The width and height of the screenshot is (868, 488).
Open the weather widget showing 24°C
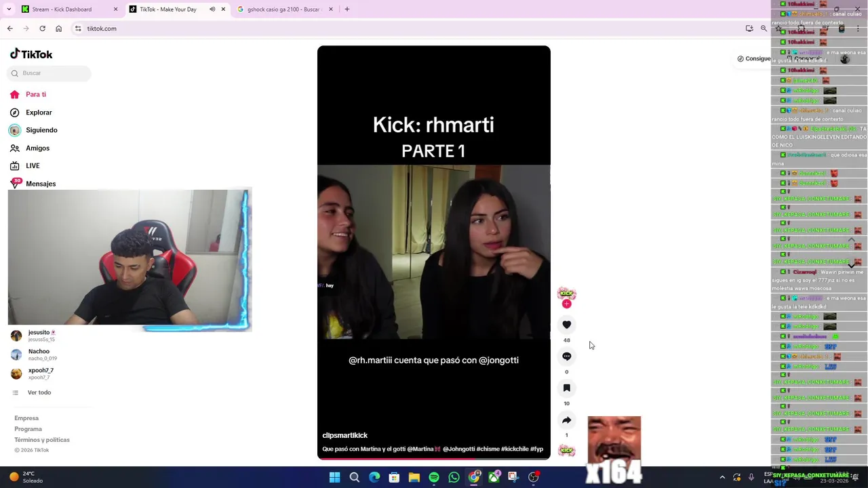point(27,477)
